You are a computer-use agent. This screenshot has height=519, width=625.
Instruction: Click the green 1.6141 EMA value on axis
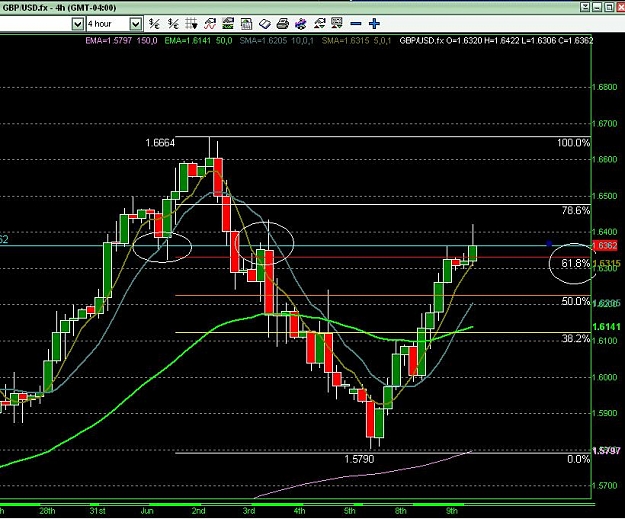coord(606,327)
